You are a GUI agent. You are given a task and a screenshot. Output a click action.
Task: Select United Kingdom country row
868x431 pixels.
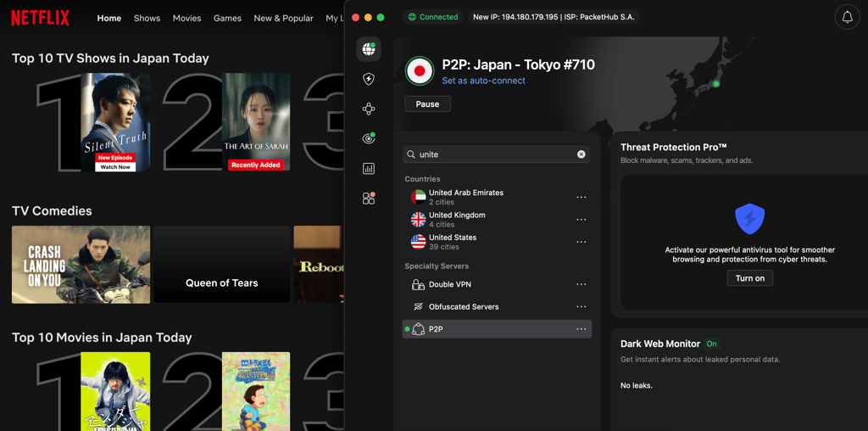point(497,220)
